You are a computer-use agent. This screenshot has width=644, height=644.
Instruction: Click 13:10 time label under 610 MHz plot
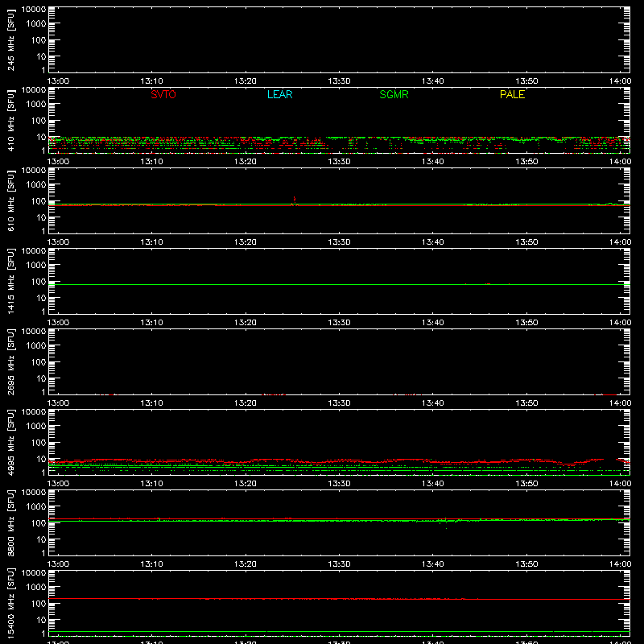151,242
